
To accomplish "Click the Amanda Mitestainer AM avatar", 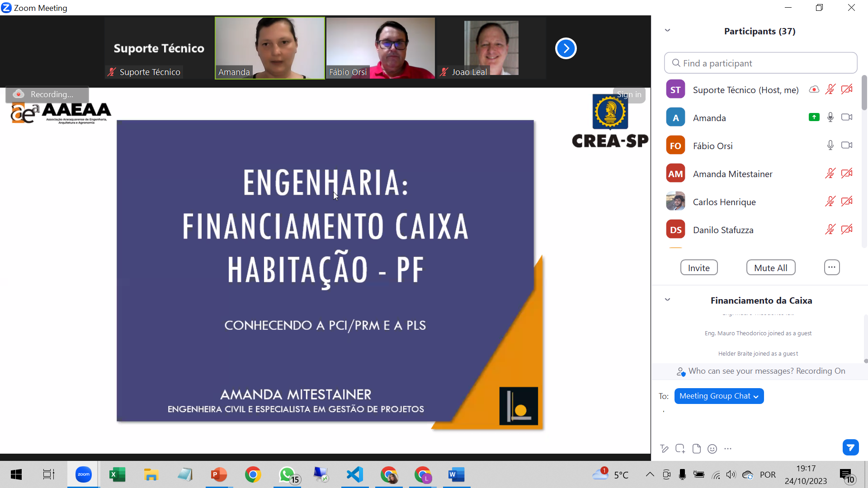I will coord(675,174).
